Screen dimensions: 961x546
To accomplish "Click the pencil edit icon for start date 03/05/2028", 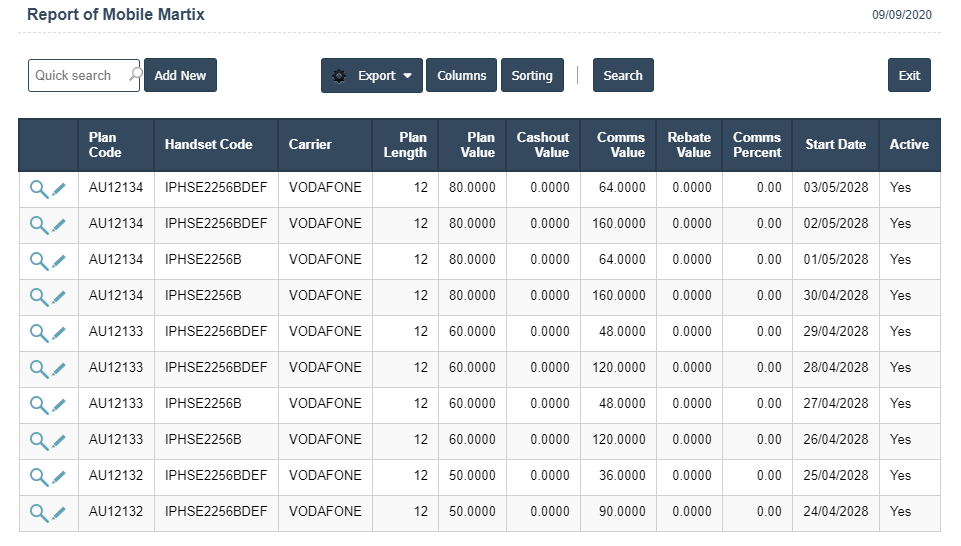I will tap(59, 189).
